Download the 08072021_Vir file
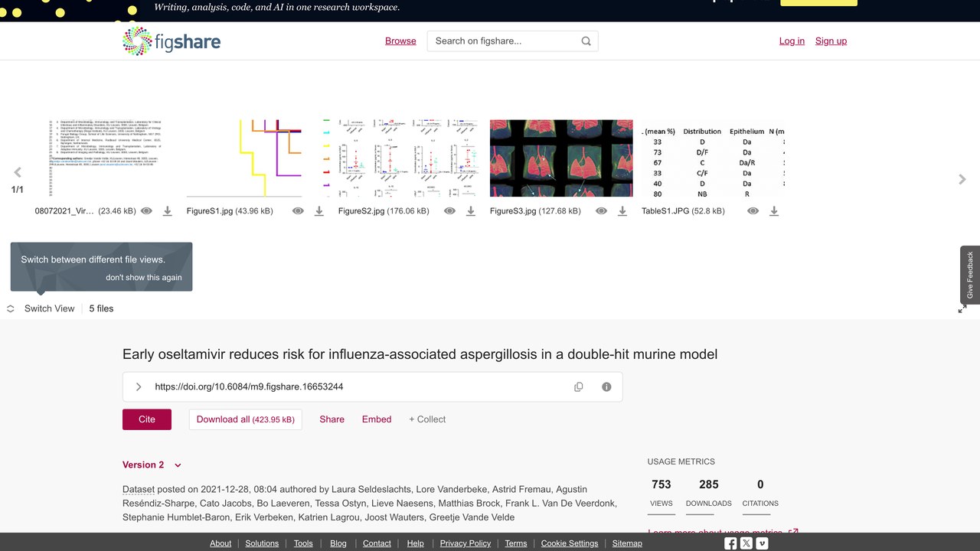The image size is (980, 551). [x=167, y=211]
